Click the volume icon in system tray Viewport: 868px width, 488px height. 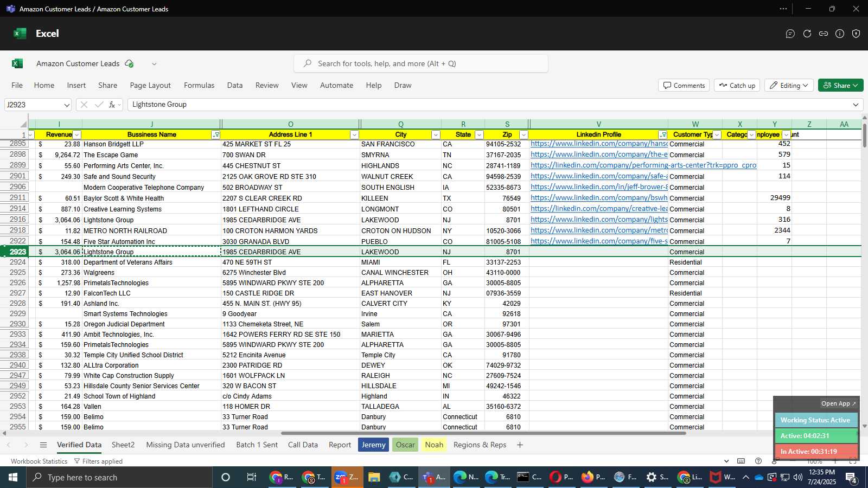tap(797, 477)
